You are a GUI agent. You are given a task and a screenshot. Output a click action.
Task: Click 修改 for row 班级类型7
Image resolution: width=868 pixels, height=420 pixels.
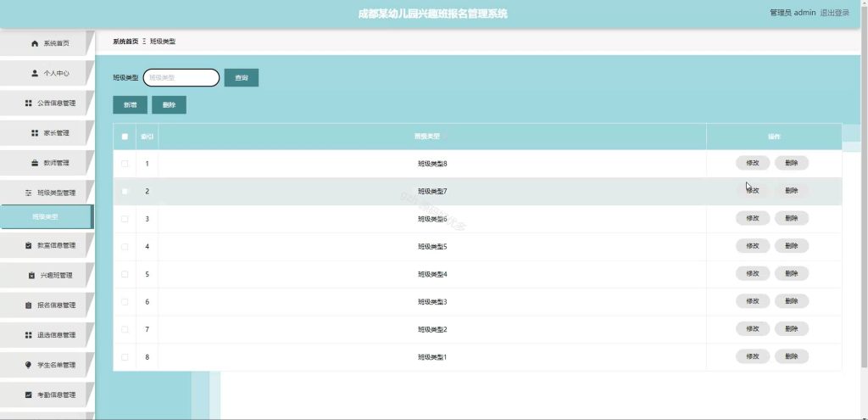(x=753, y=191)
